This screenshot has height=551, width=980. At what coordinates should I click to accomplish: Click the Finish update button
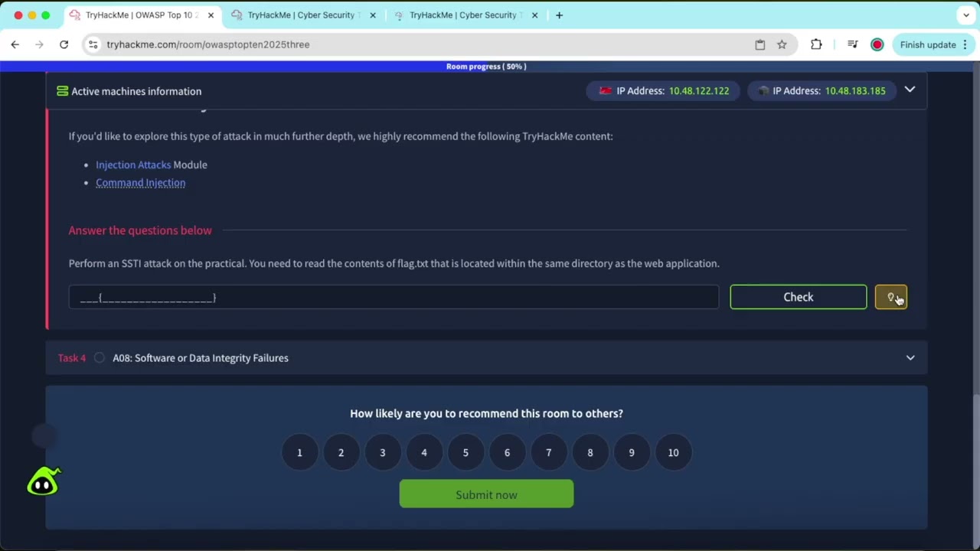(928, 44)
